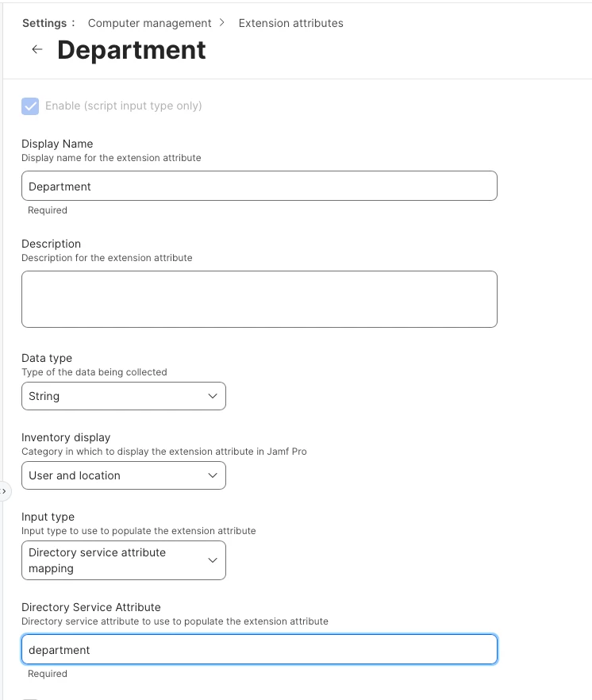Click into the Display Name field

(259, 186)
